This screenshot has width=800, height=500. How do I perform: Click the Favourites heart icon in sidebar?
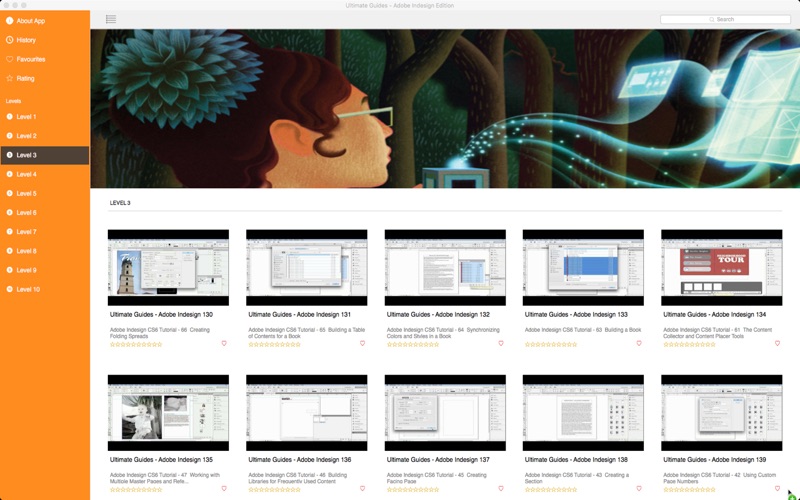[x=9, y=59]
